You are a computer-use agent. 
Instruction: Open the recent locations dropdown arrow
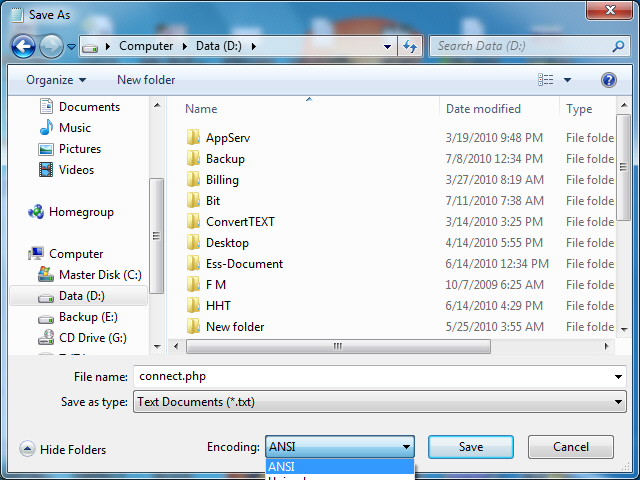(x=71, y=47)
